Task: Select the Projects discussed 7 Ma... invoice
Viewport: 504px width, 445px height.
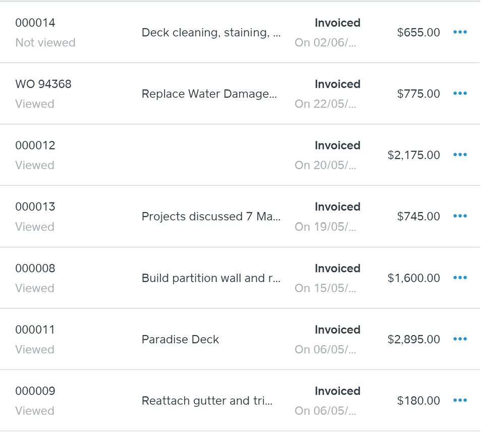Action: [x=211, y=217]
